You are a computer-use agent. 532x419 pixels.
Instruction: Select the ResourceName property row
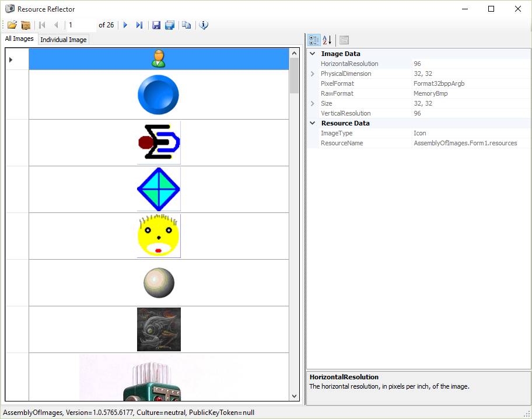341,142
